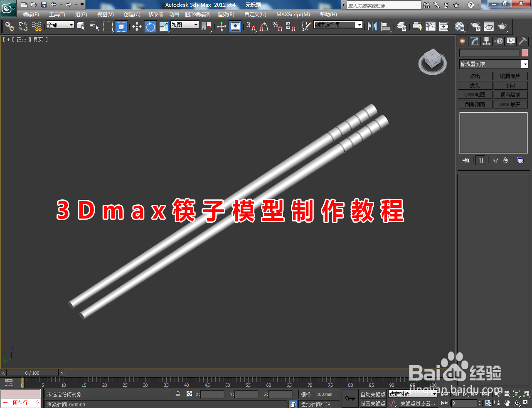Open the Undo history dropdown arrow
This screenshot has height=408, width=532.
tap(61, 5)
